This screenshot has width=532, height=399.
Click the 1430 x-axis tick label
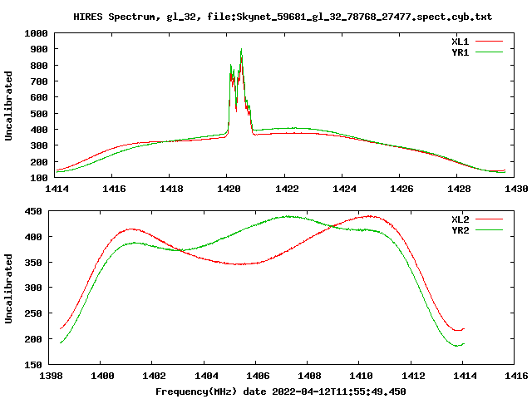click(x=516, y=189)
